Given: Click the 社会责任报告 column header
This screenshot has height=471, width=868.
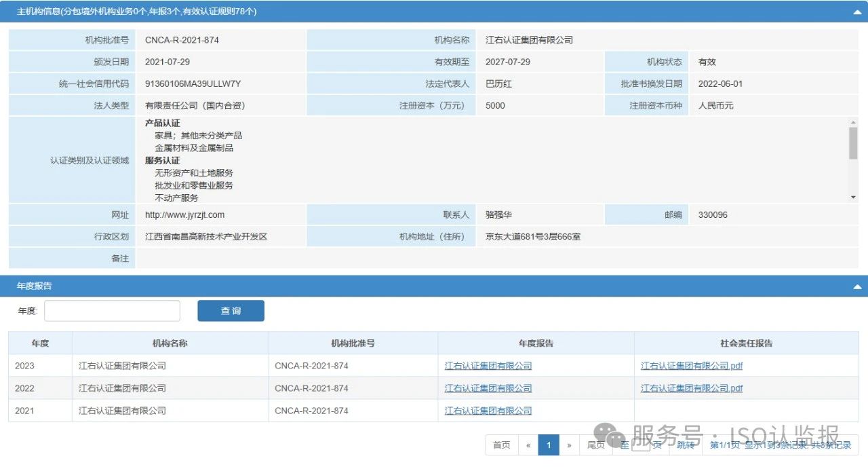Looking at the screenshot, I should pyautogui.click(x=747, y=343).
